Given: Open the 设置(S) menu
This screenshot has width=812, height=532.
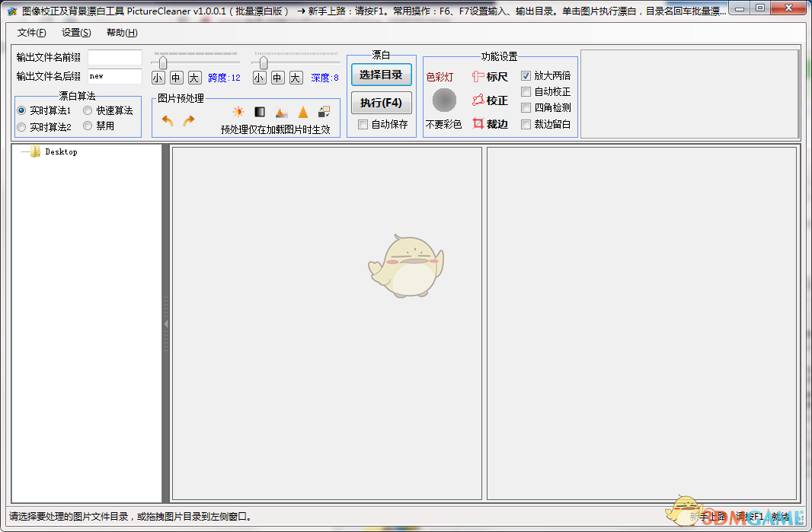Looking at the screenshot, I should [75, 33].
